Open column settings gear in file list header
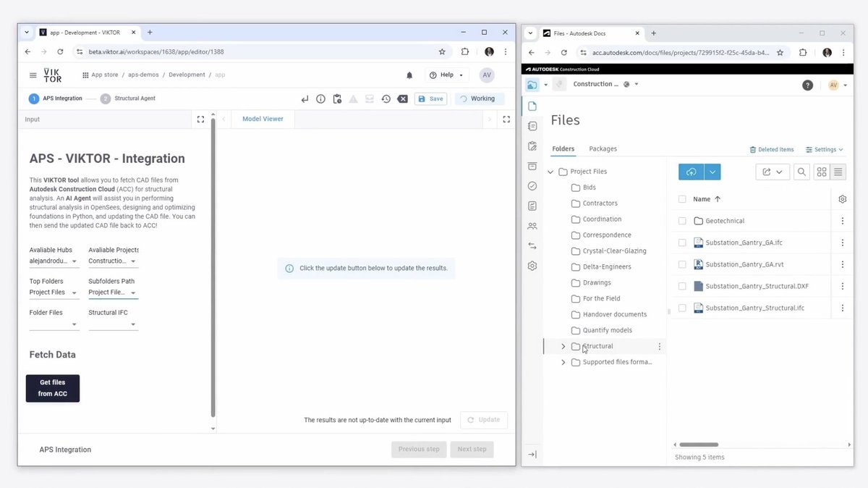This screenshot has width=868, height=488. [x=842, y=198]
